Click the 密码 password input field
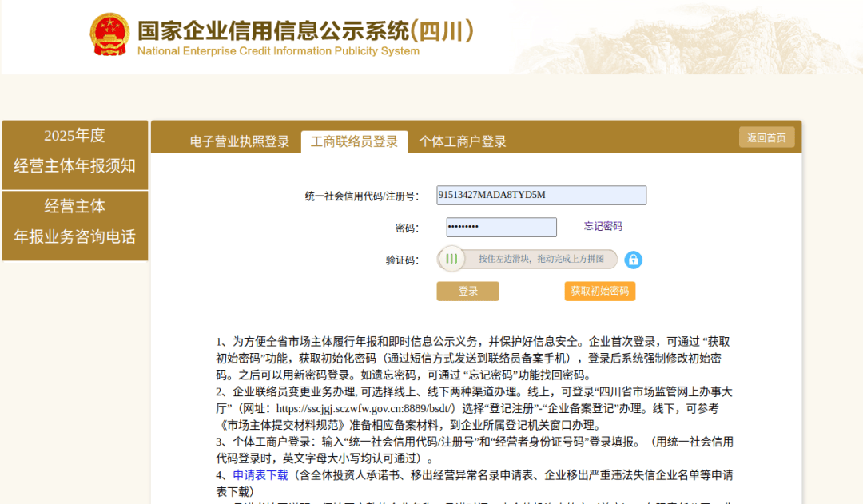Image resolution: width=863 pixels, height=504 pixels. [501, 227]
